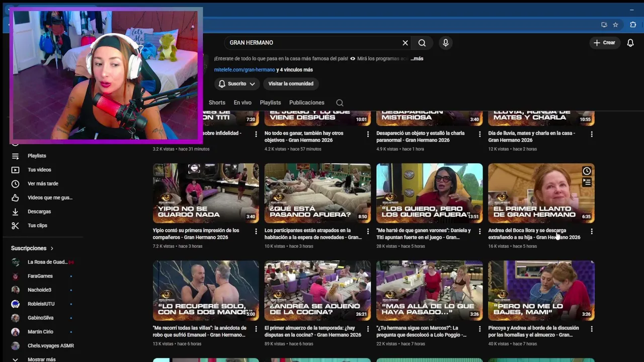Play '¿QUÉ ESTÁ PASANDO AFUERA?' thumbnail
644x362 pixels.
pos(317,193)
